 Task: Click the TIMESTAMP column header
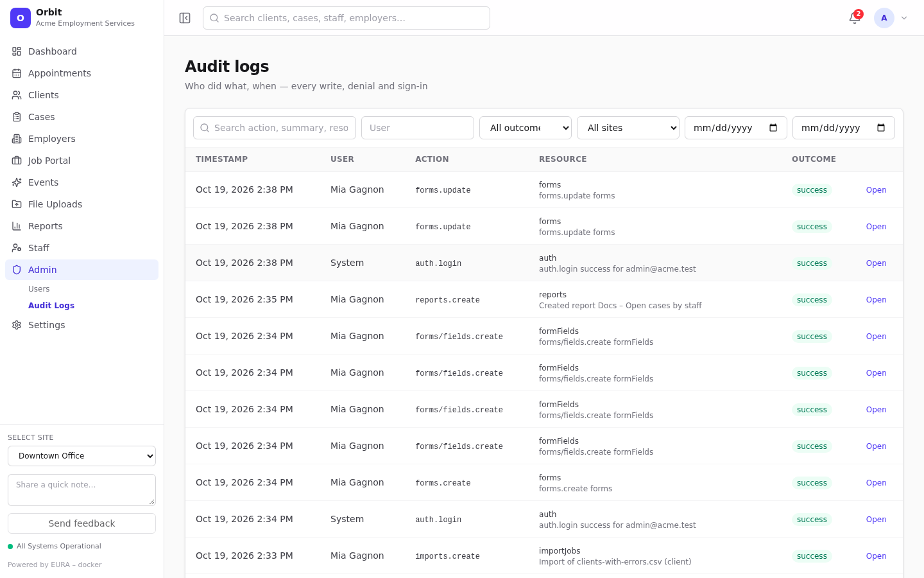[x=221, y=159]
